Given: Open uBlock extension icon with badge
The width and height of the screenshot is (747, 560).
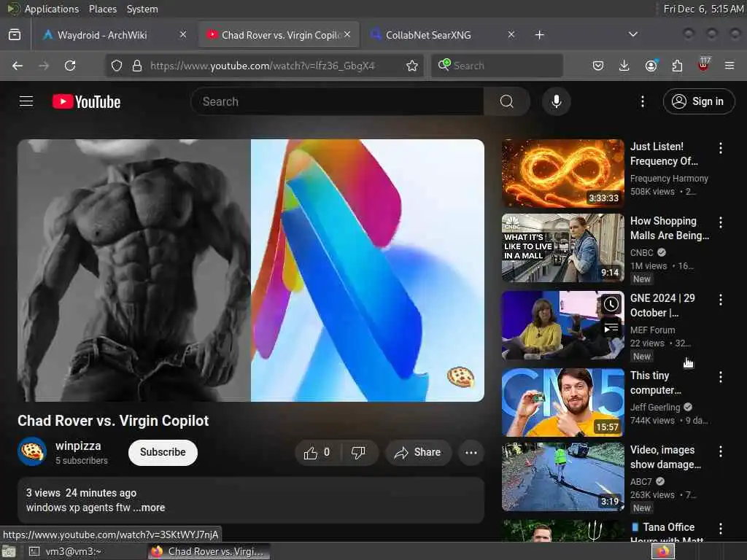Looking at the screenshot, I should pos(704,65).
